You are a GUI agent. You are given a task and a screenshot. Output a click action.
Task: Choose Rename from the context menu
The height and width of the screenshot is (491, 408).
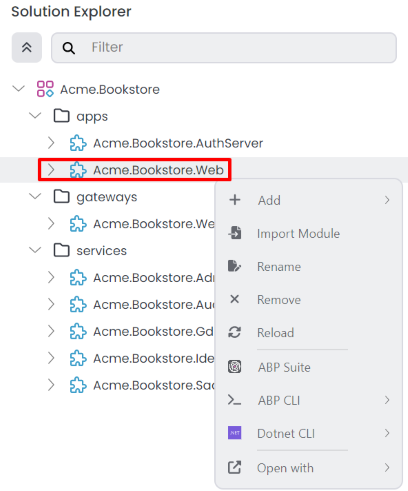pyautogui.click(x=309, y=266)
